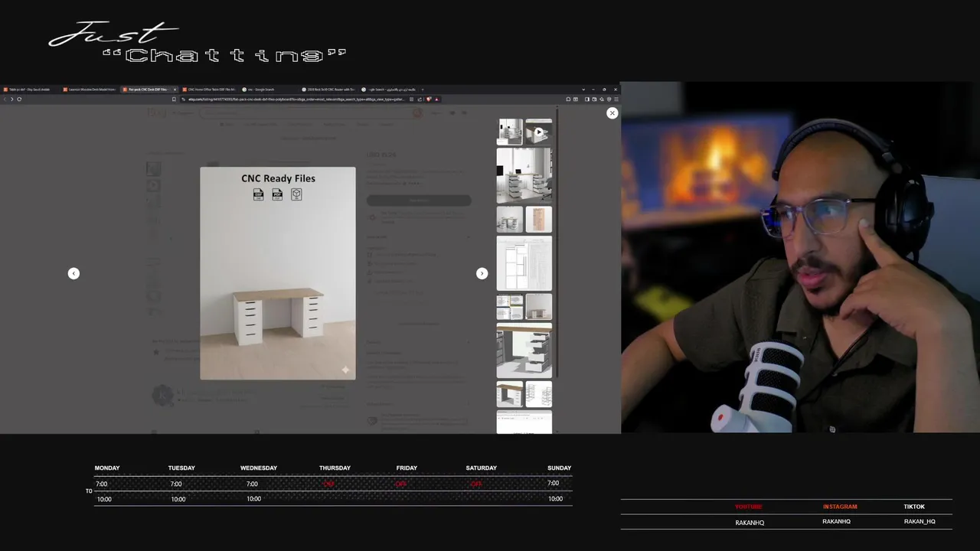The image size is (980, 551).
Task: Select the wooden panel thumbnail
Action: coord(539,220)
